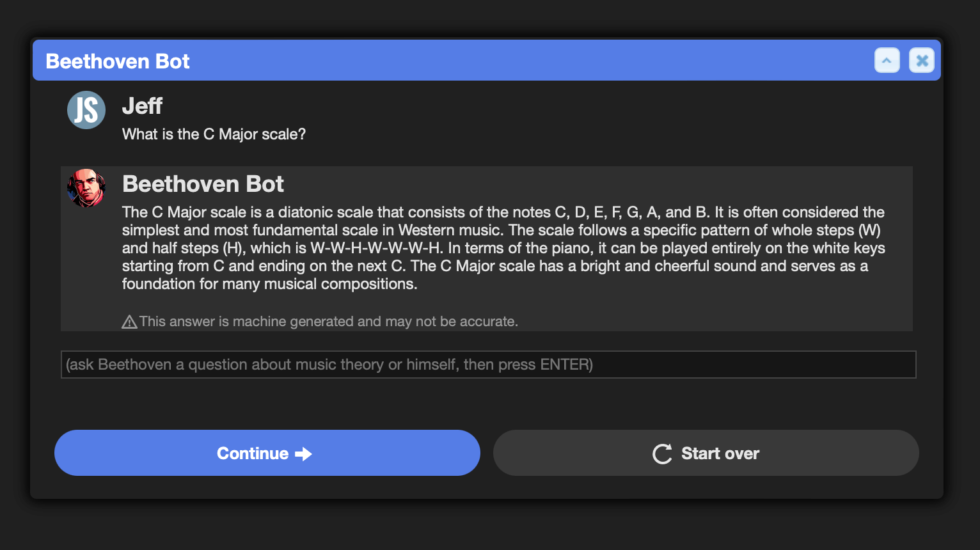Click Jeff's JS avatar icon
The image size is (980, 550).
86,110
